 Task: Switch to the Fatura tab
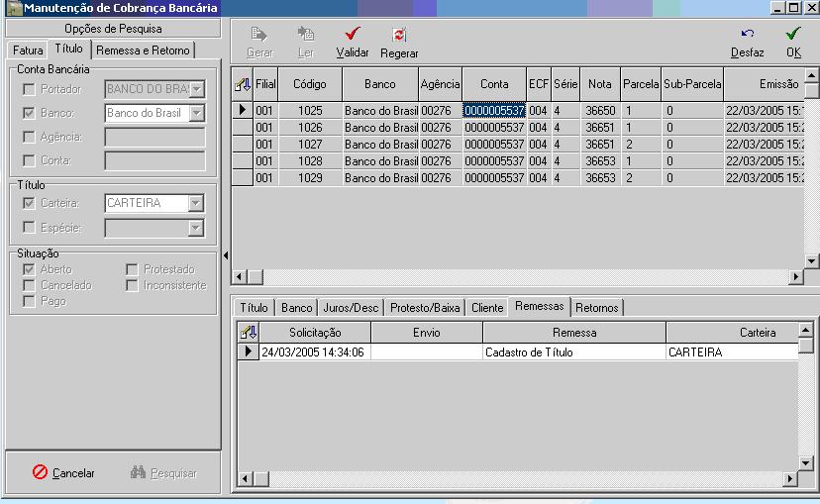click(x=27, y=50)
